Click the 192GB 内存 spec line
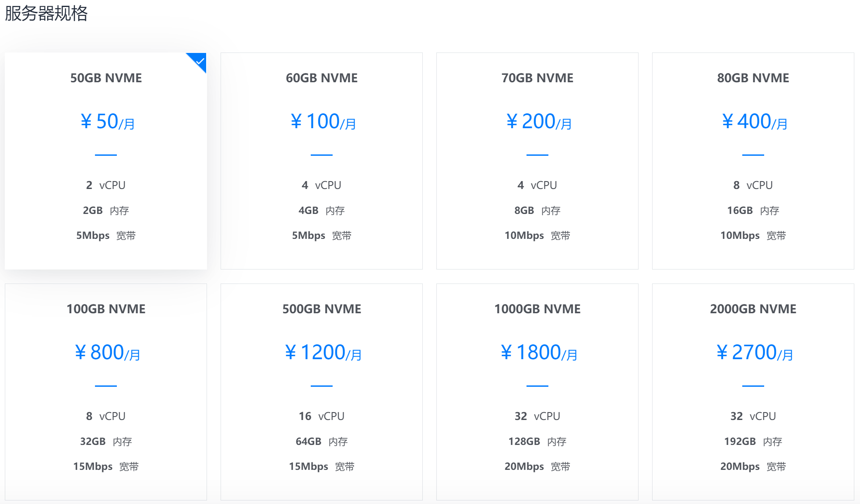Screen dimensions: 860x504 (x=753, y=441)
